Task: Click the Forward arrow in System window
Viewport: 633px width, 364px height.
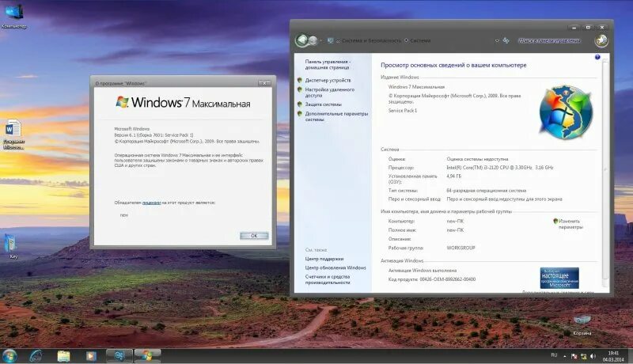Action: tap(313, 40)
